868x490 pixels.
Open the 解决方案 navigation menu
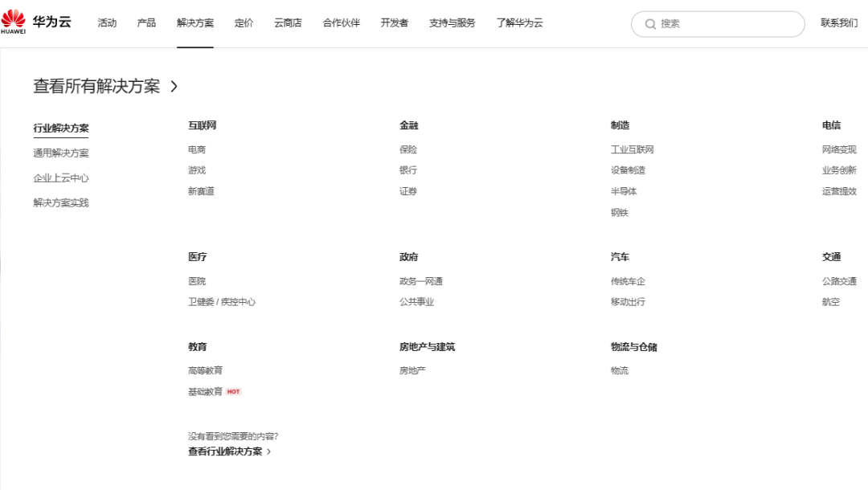(x=195, y=22)
